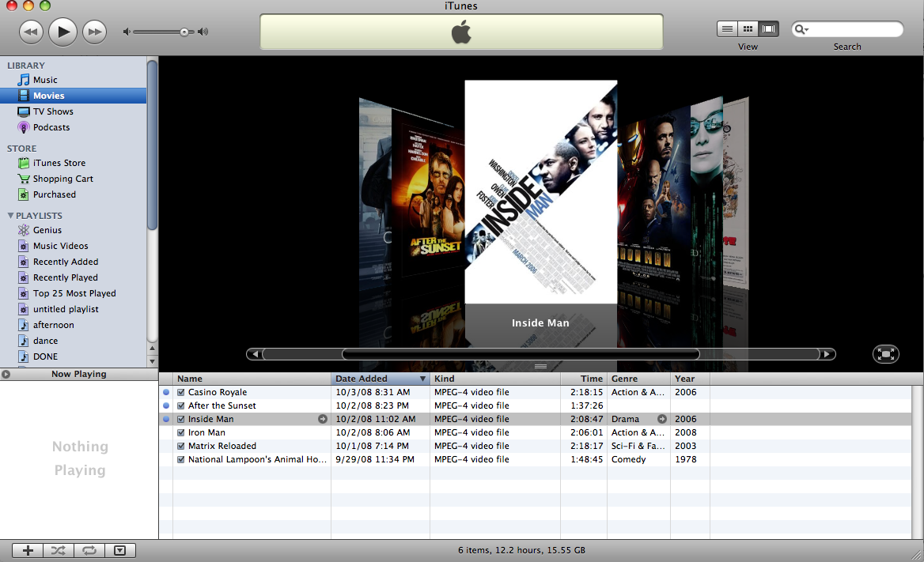This screenshot has width=924, height=562.
Task: Open Recently Added smart playlist
Action: pyautogui.click(x=66, y=262)
